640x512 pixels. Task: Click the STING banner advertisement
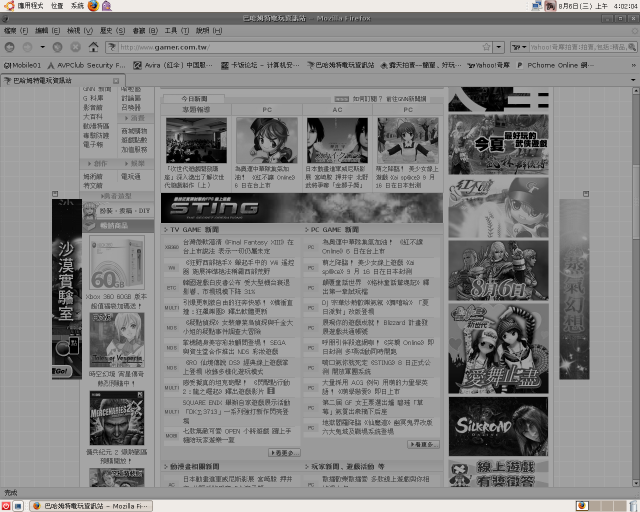(302, 208)
